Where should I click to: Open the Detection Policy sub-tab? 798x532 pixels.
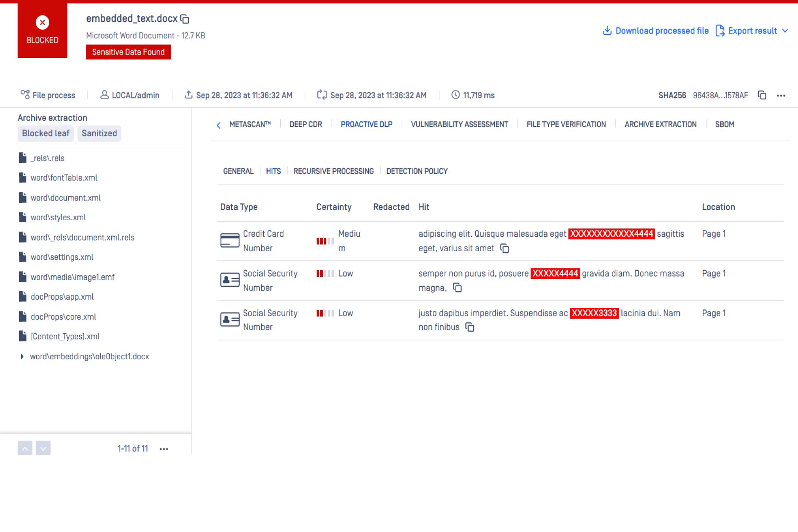point(417,171)
